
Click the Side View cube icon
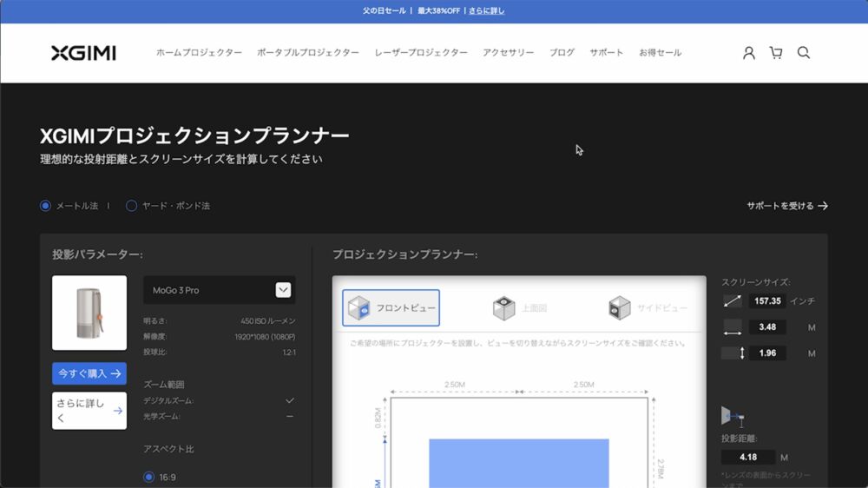[x=620, y=308]
